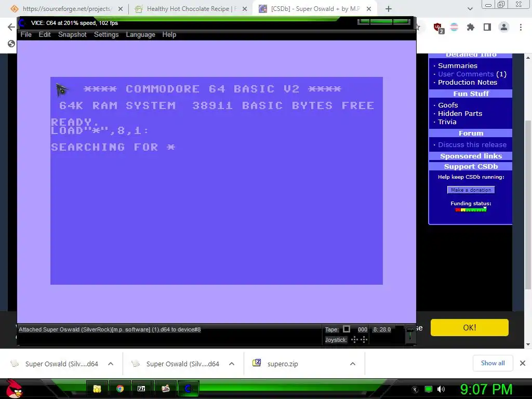Screen dimensions: 532x399
Task: Click the CSDb funding status bar
Action: click(x=471, y=210)
